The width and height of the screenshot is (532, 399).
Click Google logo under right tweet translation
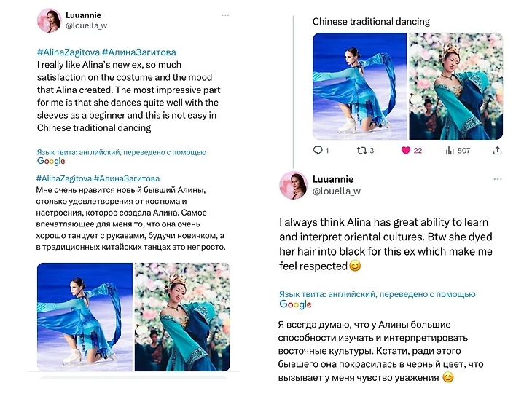(x=295, y=304)
